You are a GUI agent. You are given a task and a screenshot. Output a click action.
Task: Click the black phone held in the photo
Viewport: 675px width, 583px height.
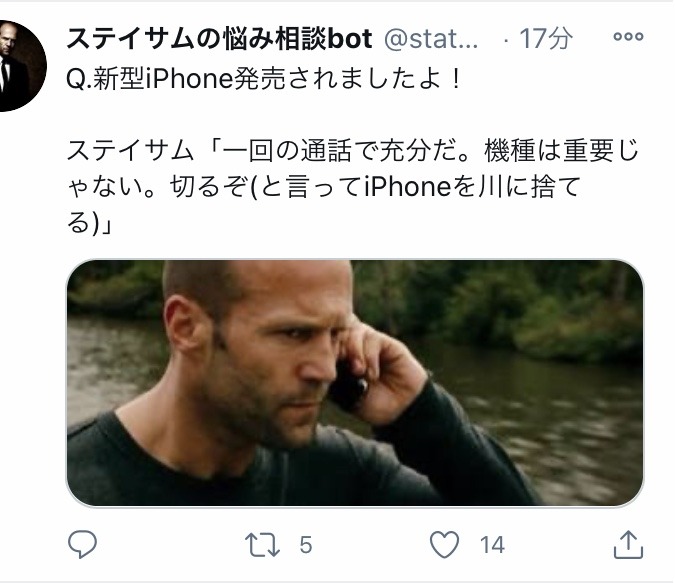click(x=348, y=387)
